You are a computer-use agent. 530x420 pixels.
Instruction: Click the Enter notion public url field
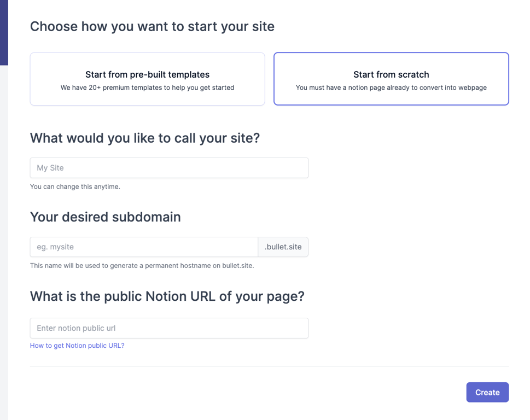169,328
